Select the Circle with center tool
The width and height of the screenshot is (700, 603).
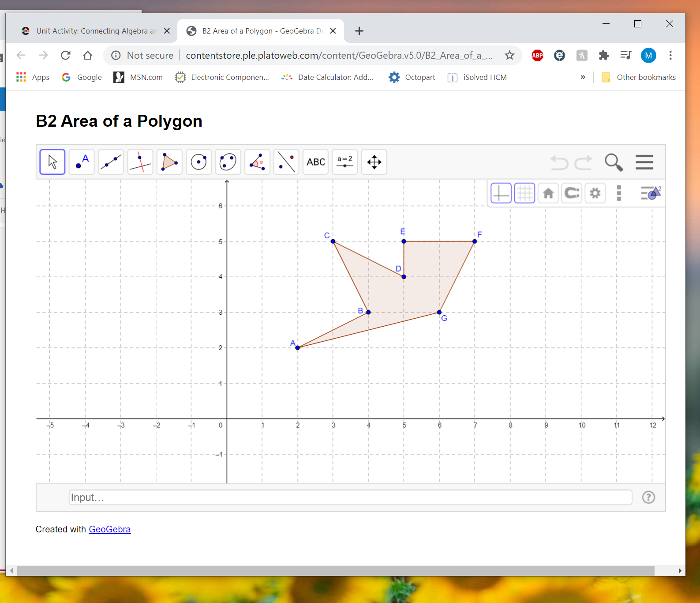[198, 162]
